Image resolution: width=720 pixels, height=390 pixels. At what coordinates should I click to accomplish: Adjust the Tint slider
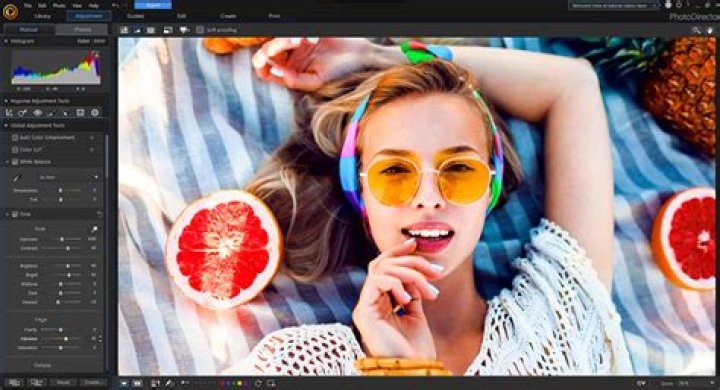(62, 200)
